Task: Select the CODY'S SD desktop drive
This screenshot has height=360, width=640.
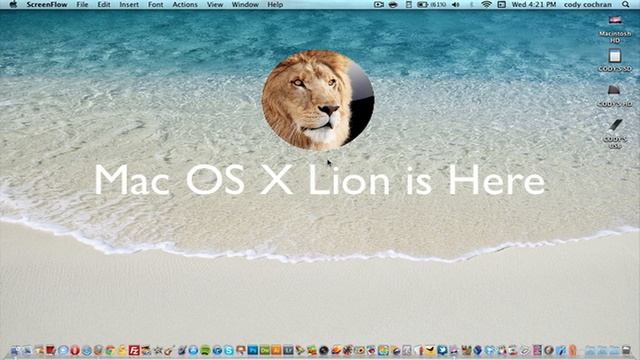Action: click(615, 60)
